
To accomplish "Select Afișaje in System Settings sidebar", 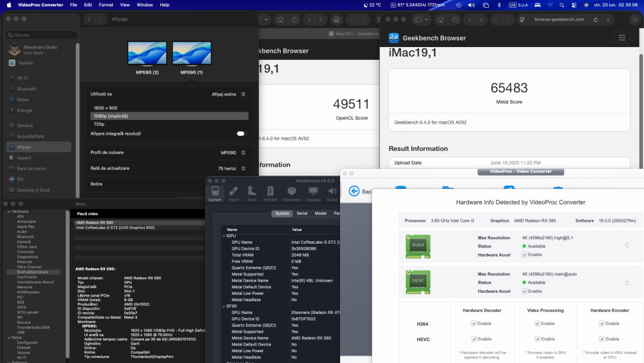I will [39, 147].
